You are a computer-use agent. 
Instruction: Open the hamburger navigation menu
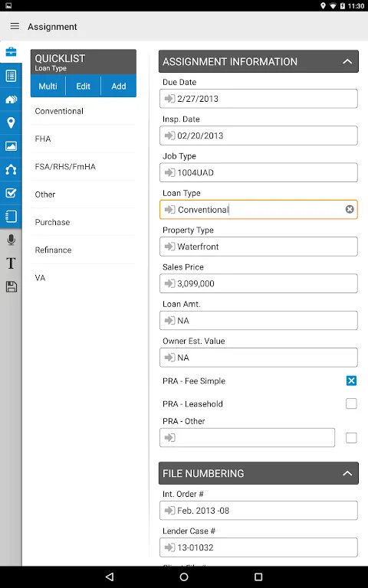coord(15,26)
